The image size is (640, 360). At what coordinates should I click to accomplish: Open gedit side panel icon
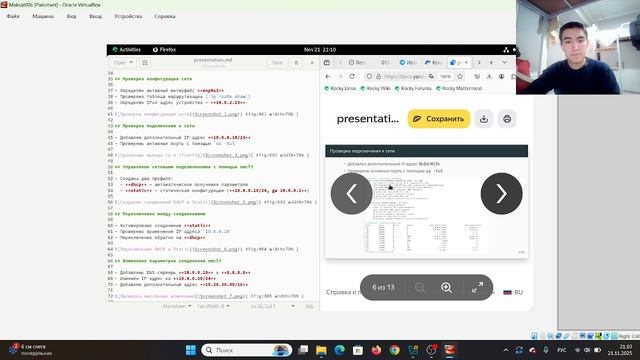click(x=145, y=62)
